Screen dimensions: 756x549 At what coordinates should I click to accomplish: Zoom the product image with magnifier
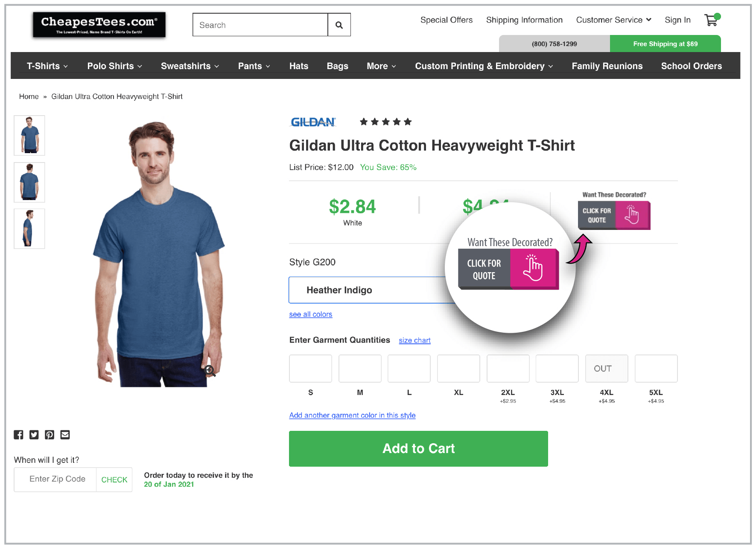pyautogui.click(x=210, y=371)
